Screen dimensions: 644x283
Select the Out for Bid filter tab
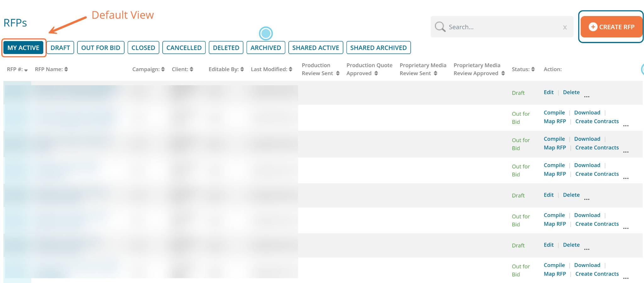click(x=101, y=48)
